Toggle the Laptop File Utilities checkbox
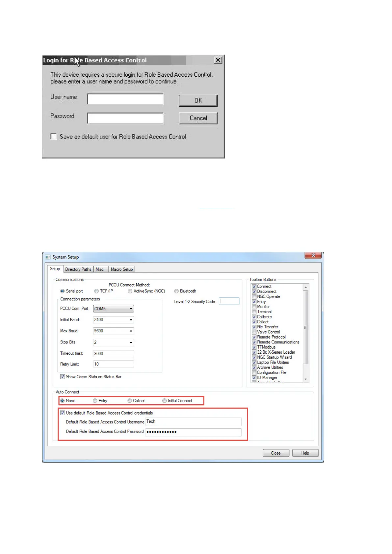This screenshot has height=554, width=392. click(x=254, y=363)
